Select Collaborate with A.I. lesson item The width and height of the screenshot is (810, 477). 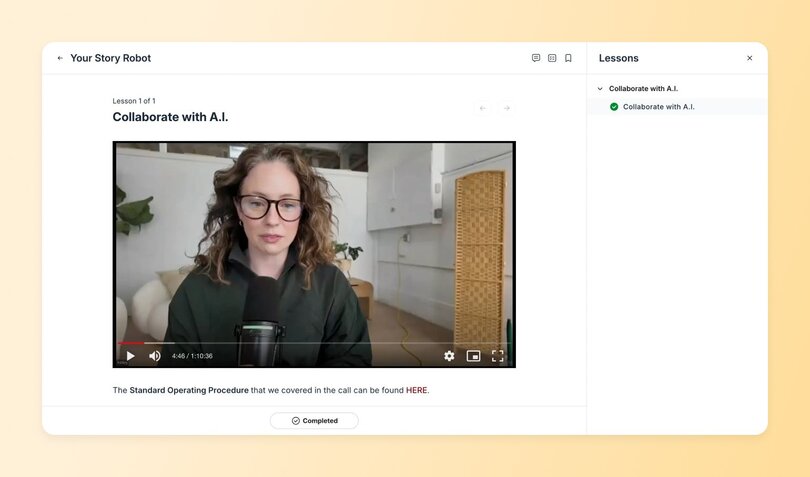(659, 107)
